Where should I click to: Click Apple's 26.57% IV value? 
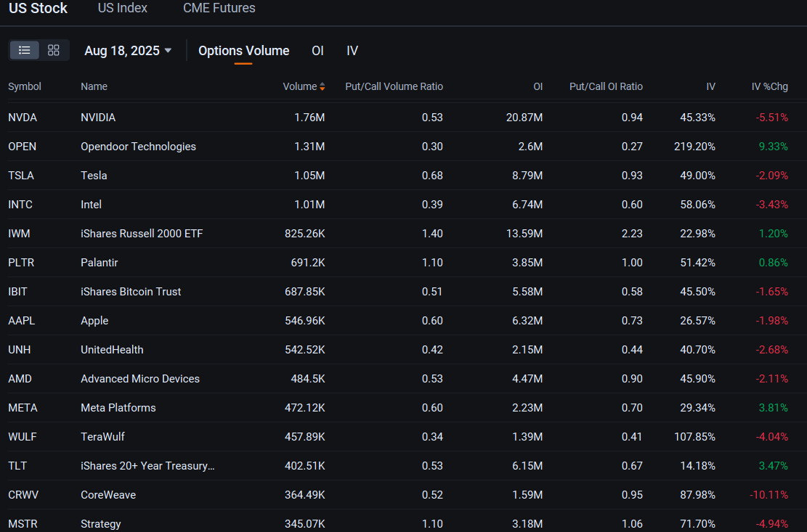pyautogui.click(x=698, y=321)
